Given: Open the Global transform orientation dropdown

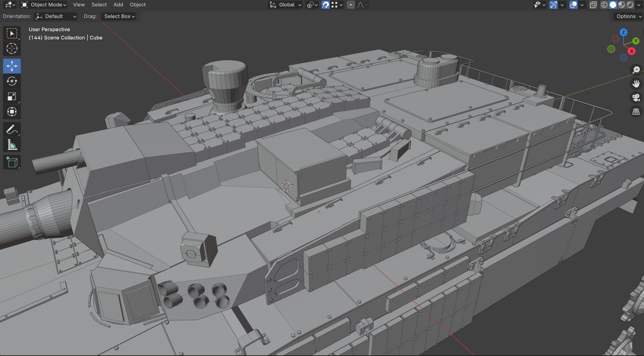Looking at the screenshot, I should click(x=285, y=5).
